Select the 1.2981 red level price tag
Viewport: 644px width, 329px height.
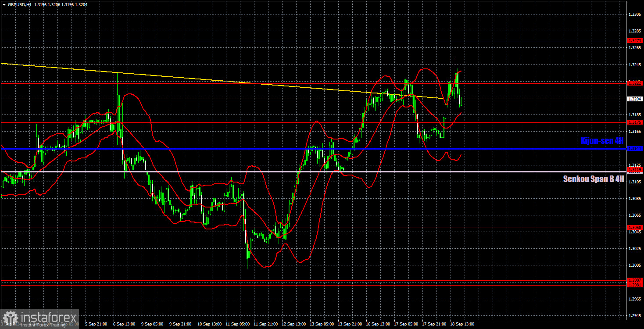(x=635, y=285)
